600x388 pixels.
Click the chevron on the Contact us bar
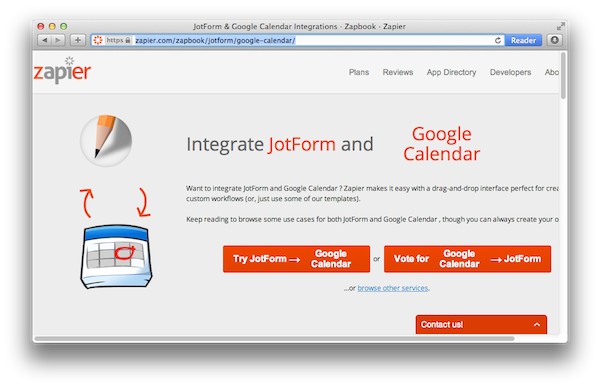[537, 324]
